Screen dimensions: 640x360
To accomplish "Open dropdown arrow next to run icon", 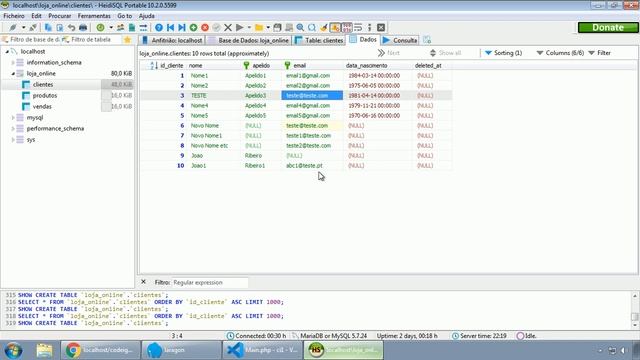I will pyautogui.click(x=249, y=27).
